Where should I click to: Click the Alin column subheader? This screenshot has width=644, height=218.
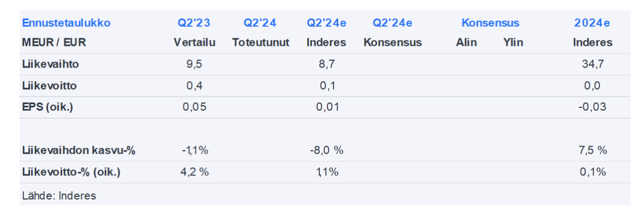click(466, 43)
